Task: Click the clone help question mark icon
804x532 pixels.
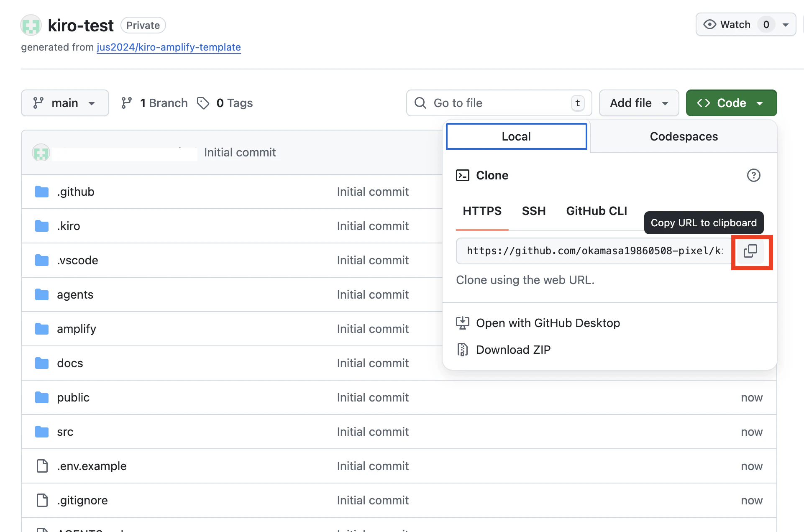Action: click(x=753, y=175)
